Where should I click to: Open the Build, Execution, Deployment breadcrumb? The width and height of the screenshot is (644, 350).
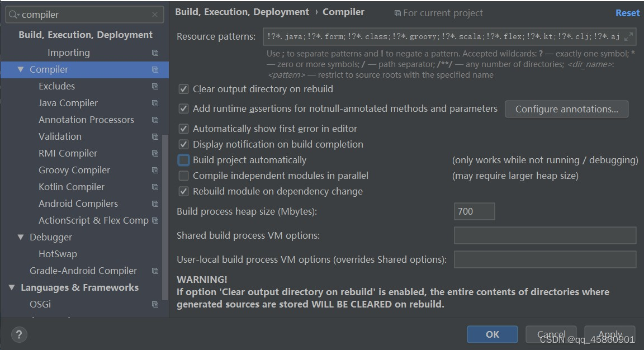(x=241, y=12)
